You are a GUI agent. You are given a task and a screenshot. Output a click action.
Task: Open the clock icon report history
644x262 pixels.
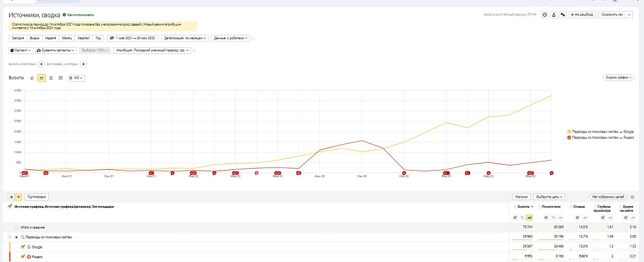point(545,14)
